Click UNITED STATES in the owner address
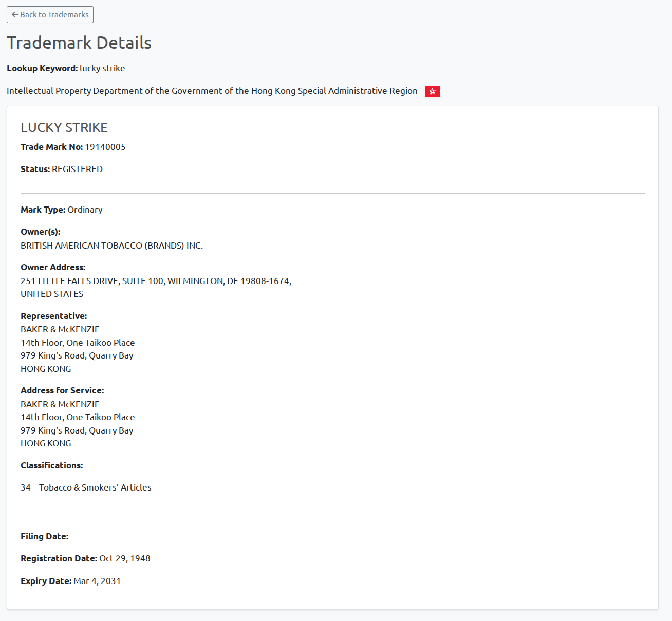Screen dimensions: 672x621 click(x=52, y=294)
